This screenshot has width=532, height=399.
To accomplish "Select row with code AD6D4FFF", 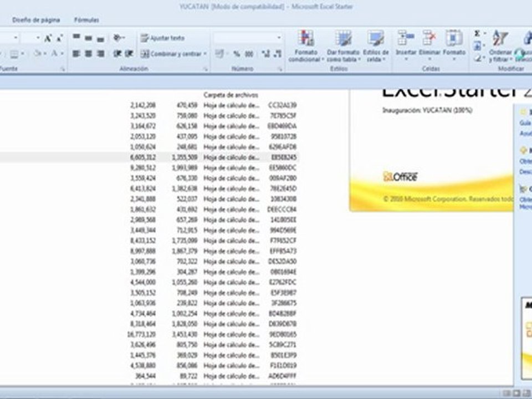I will click(149, 376).
